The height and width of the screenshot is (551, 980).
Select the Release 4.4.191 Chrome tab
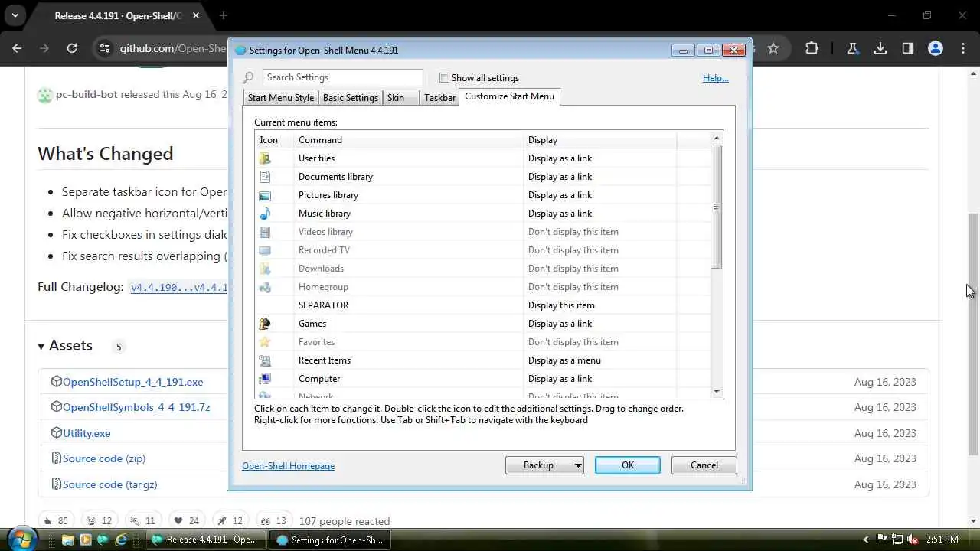(x=119, y=15)
